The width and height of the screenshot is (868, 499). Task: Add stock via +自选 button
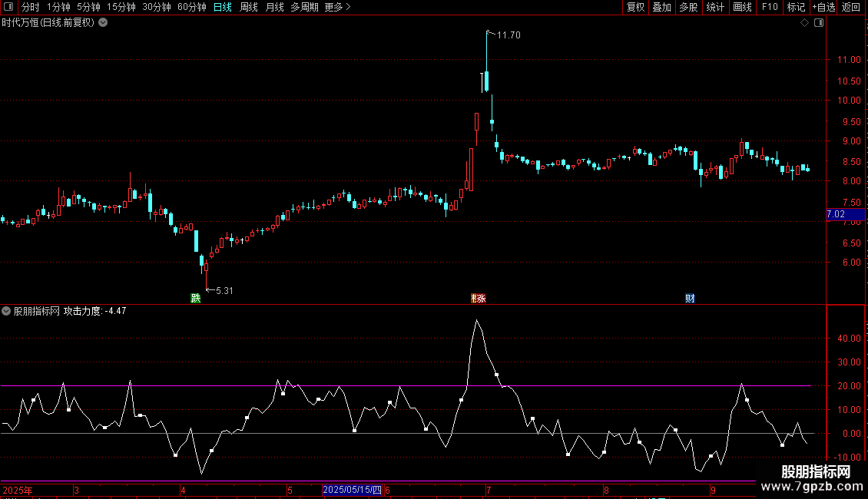823,7
